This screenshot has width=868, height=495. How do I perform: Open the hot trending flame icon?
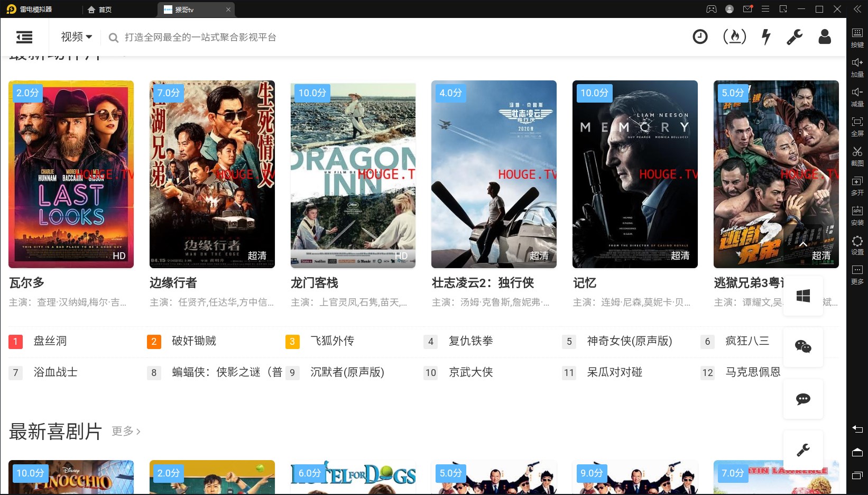point(734,36)
